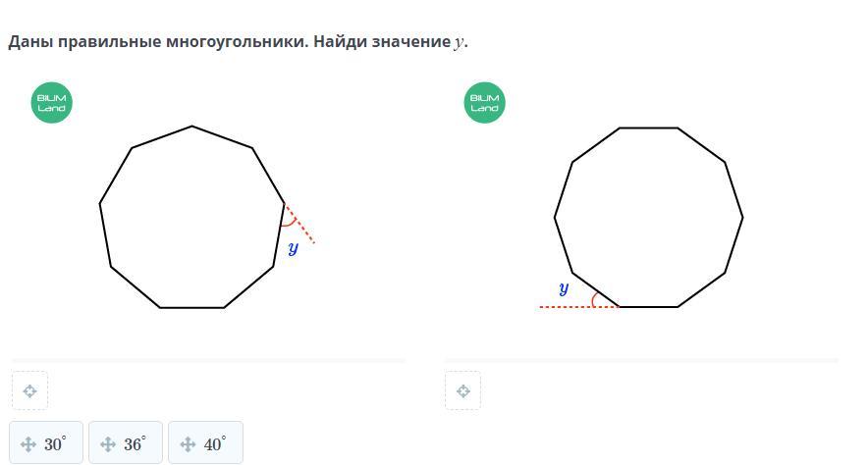Click the empty drop slot under the right polygon

pyautogui.click(x=462, y=390)
